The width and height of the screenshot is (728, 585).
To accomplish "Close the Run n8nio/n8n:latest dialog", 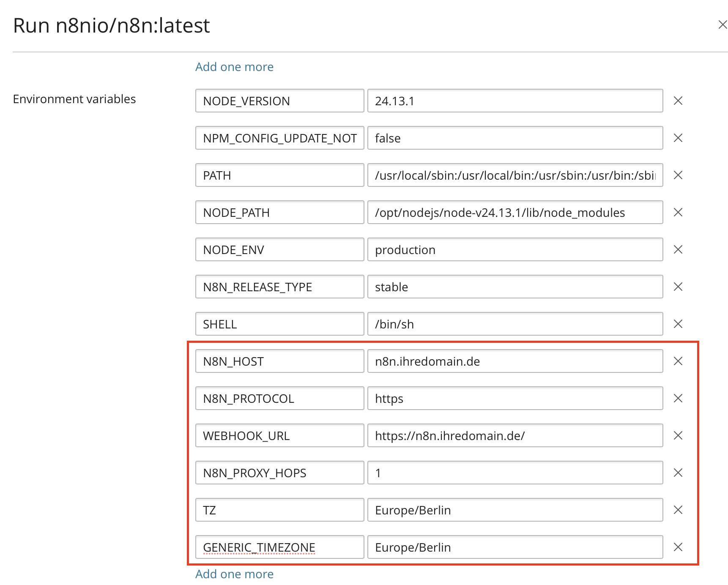I will pos(722,25).
